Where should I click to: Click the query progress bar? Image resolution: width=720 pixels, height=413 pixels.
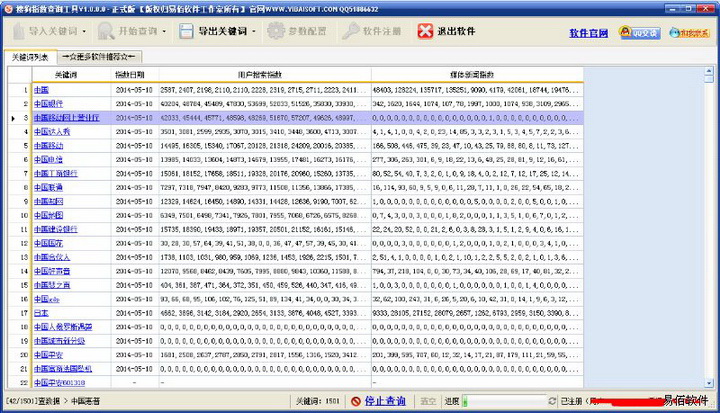pyautogui.click(x=504, y=401)
